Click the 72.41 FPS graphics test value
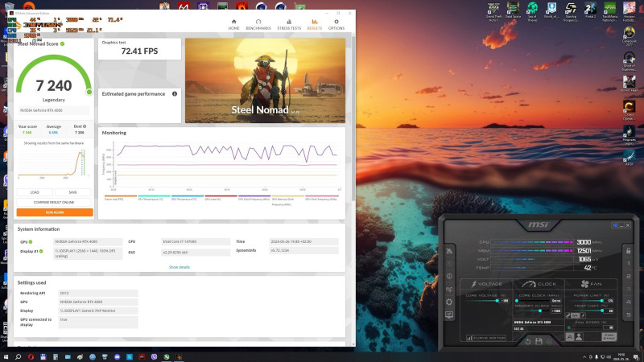The height and width of the screenshot is (362, 644). pos(139,51)
